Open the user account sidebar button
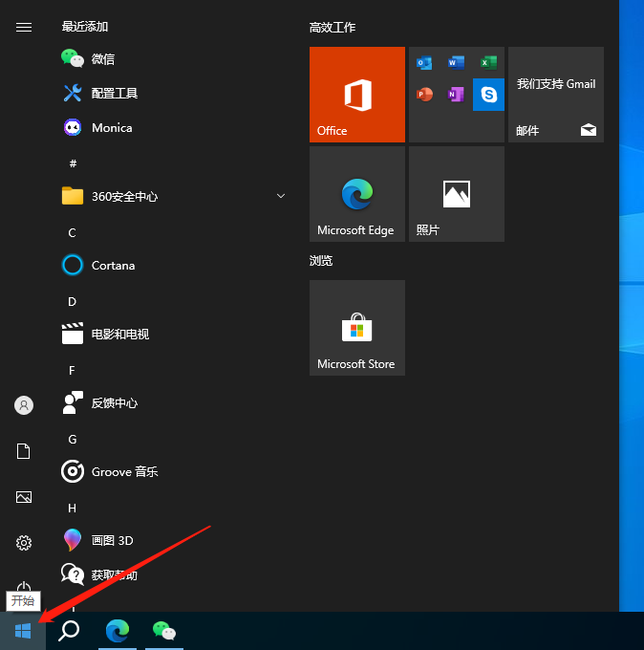This screenshot has height=650, width=644. click(24, 405)
